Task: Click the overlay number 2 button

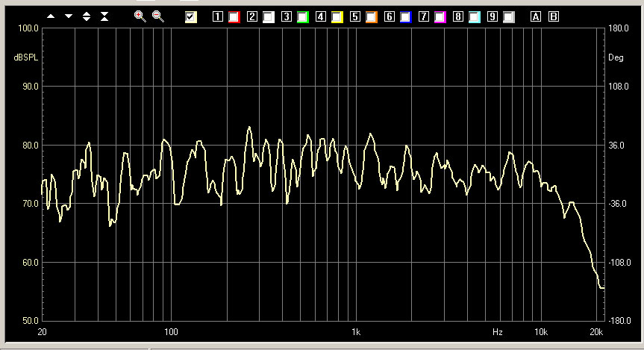Action: [x=252, y=16]
